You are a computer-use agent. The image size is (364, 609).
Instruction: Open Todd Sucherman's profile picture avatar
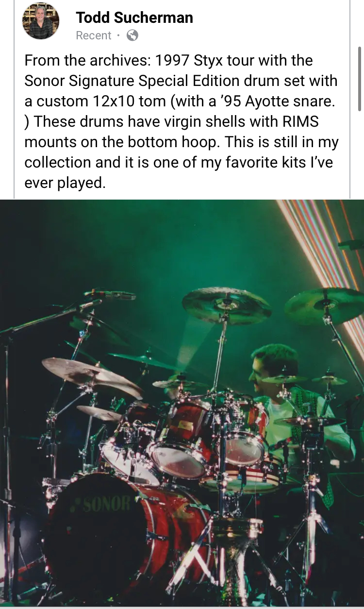coord(41,21)
